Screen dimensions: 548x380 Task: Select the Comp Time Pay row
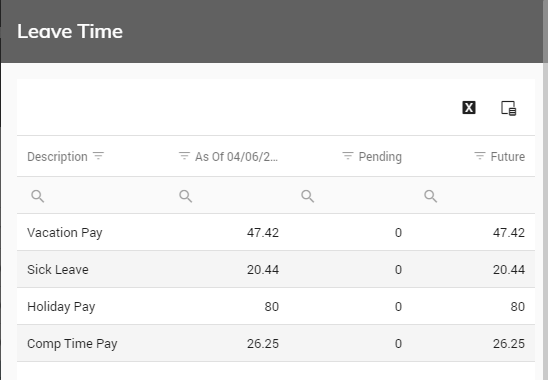pyautogui.click(x=276, y=344)
